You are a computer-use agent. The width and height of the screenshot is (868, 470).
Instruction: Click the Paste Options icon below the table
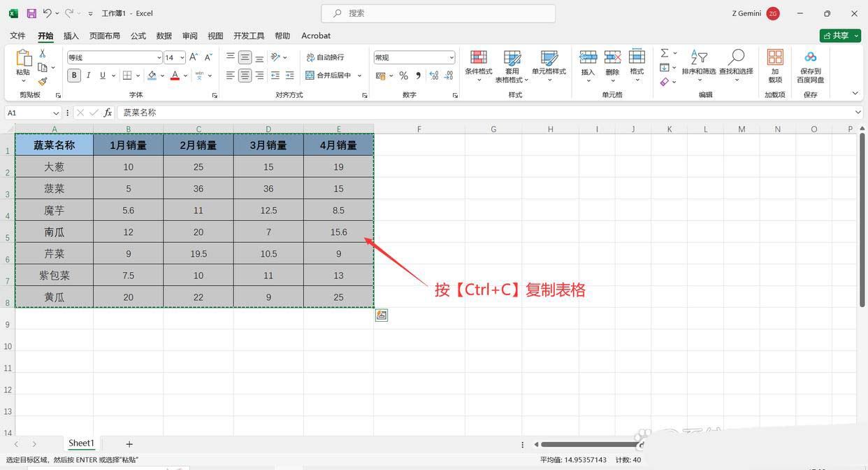point(382,315)
